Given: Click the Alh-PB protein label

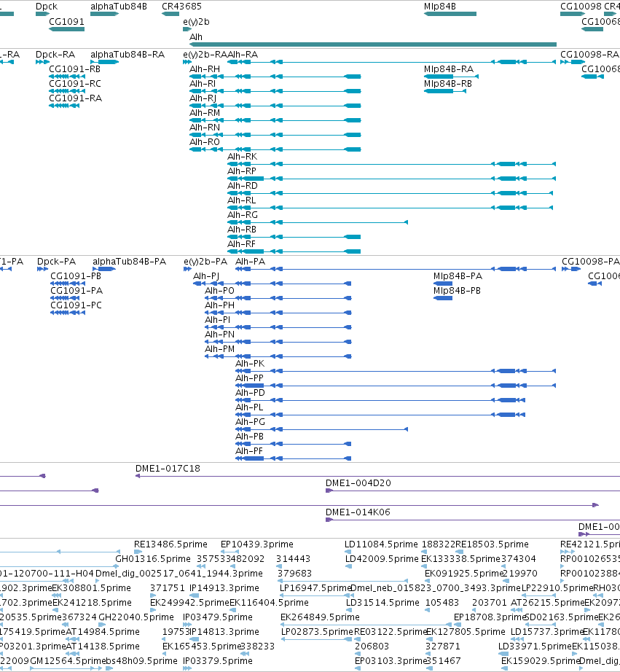Looking at the screenshot, I should [x=249, y=437].
